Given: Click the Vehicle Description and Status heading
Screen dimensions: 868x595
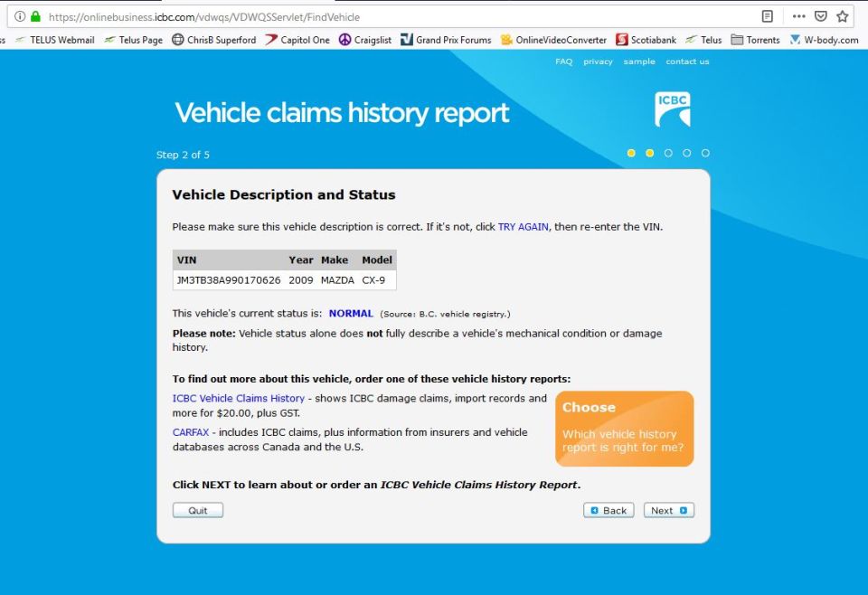Looking at the screenshot, I should [283, 194].
